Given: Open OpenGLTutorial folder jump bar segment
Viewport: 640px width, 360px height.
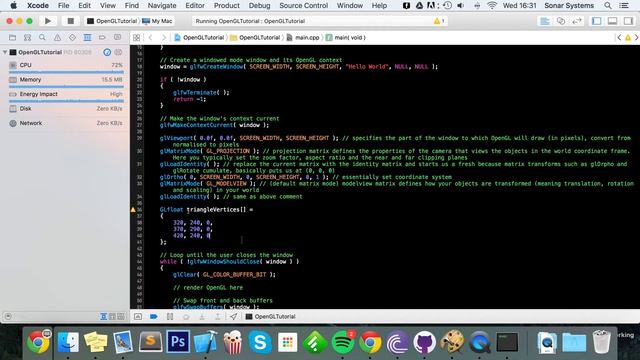Looking at the screenshot, I should coord(255,38).
